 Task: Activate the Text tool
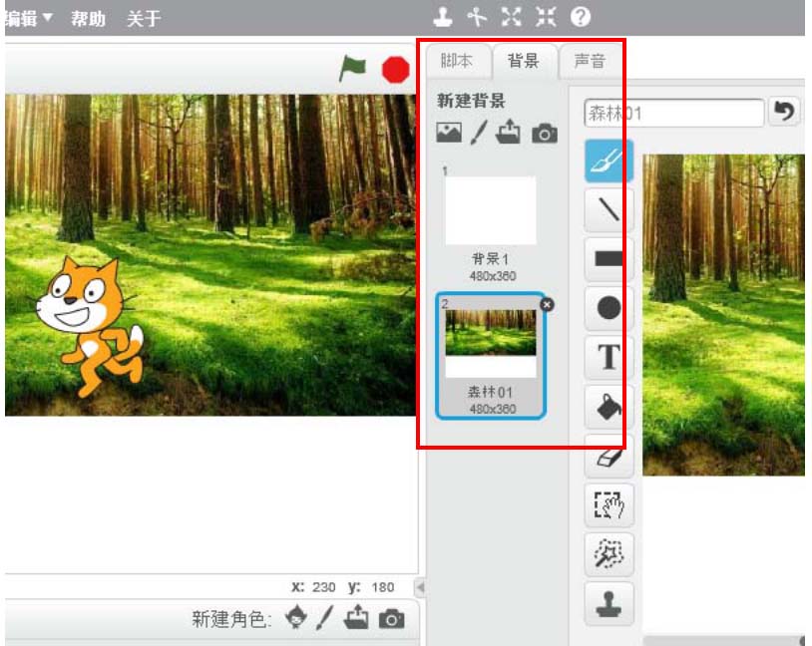coord(608,357)
